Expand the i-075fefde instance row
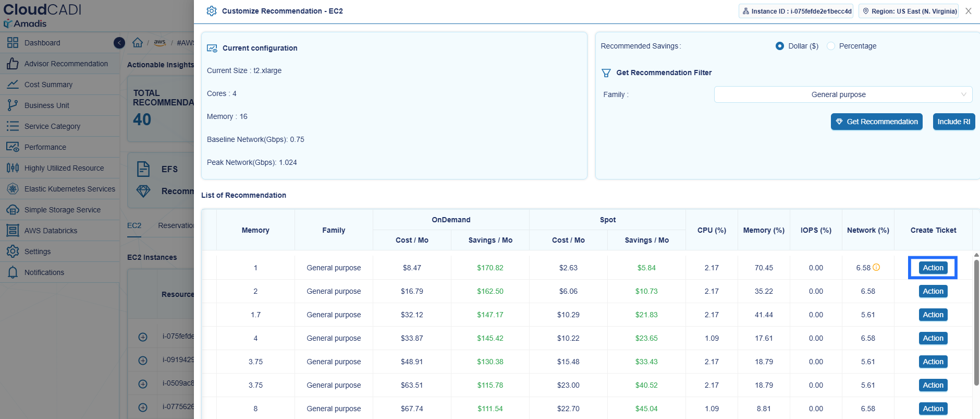The image size is (980, 419). click(x=143, y=337)
